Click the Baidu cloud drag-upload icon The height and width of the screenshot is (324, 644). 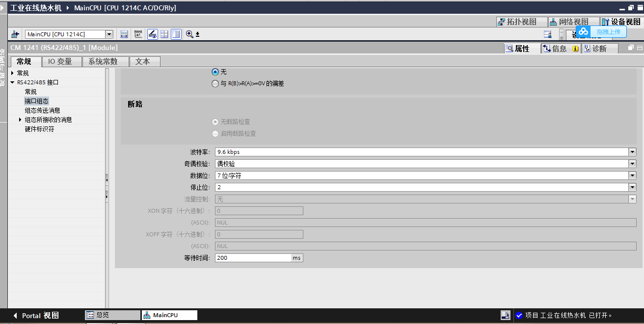(583, 31)
